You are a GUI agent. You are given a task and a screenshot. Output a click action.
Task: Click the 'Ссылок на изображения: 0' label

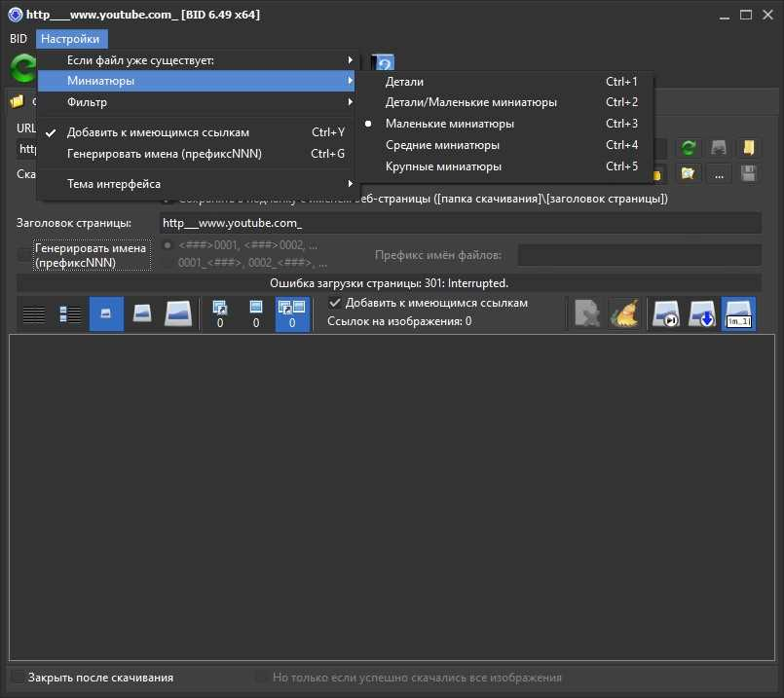[399, 321]
